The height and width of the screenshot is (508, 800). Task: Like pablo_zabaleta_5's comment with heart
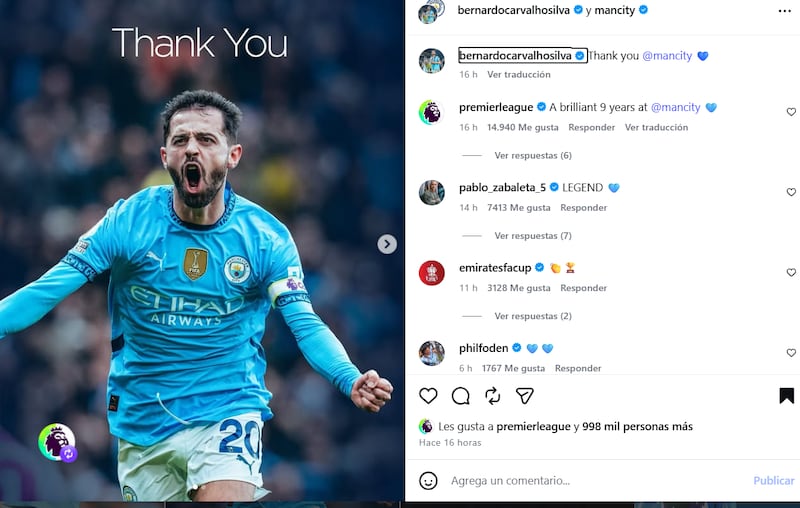pyautogui.click(x=791, y=192)
